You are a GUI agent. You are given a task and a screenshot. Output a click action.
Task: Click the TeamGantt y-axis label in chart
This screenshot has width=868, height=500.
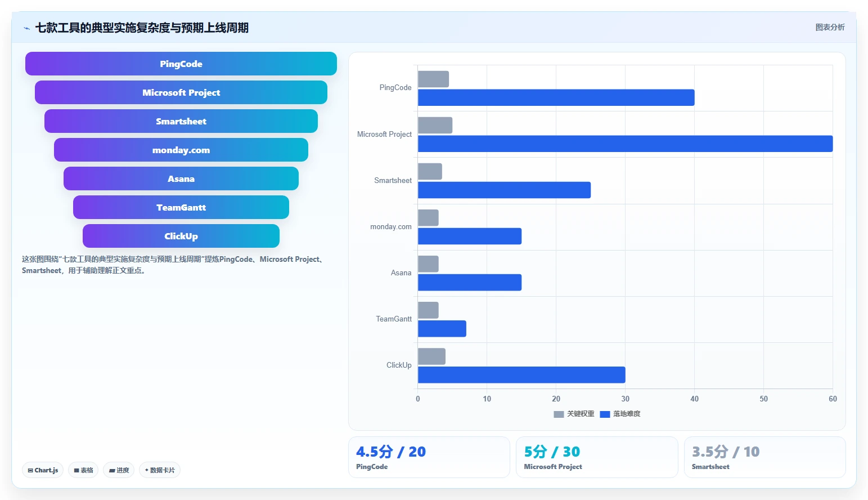(x=394, y=319)
